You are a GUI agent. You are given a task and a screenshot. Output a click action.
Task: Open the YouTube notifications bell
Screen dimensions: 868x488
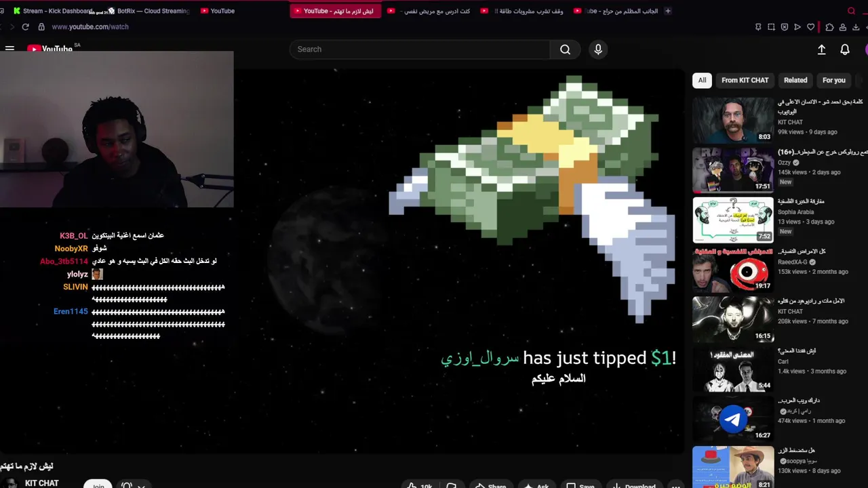pyautogui.click(x=845, y=49)
